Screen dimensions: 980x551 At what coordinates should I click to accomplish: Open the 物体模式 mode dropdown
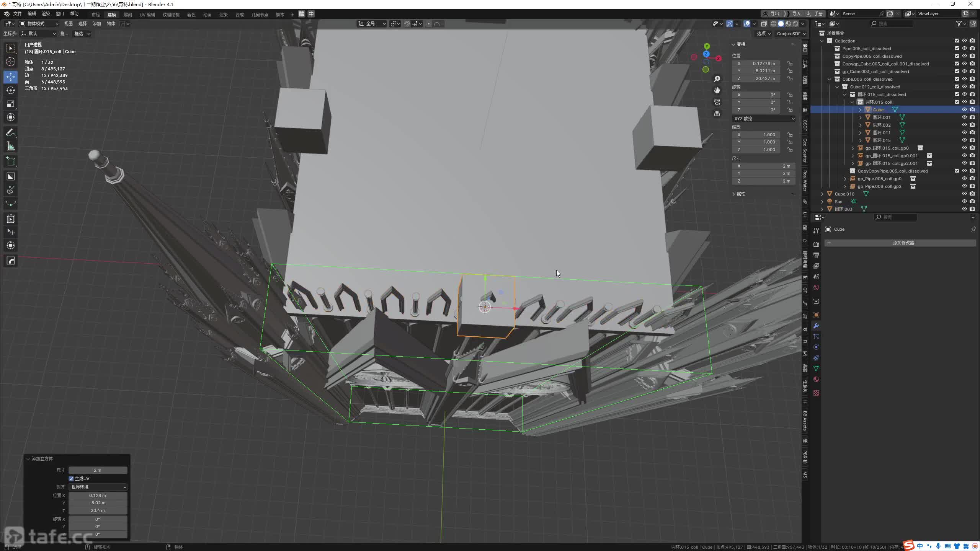click(39, 24)
